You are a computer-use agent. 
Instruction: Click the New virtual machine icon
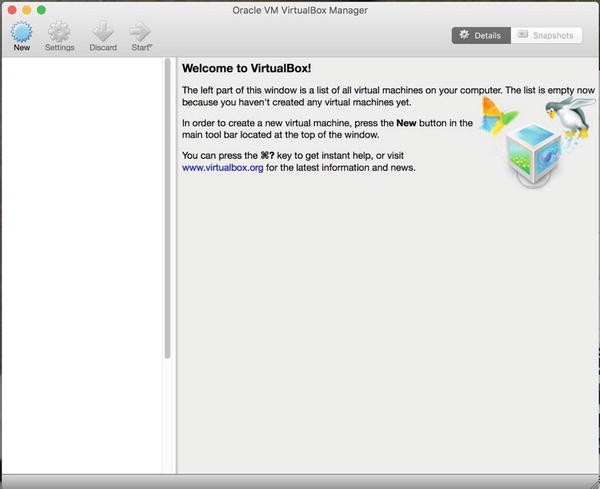click(x=21, y=32)
